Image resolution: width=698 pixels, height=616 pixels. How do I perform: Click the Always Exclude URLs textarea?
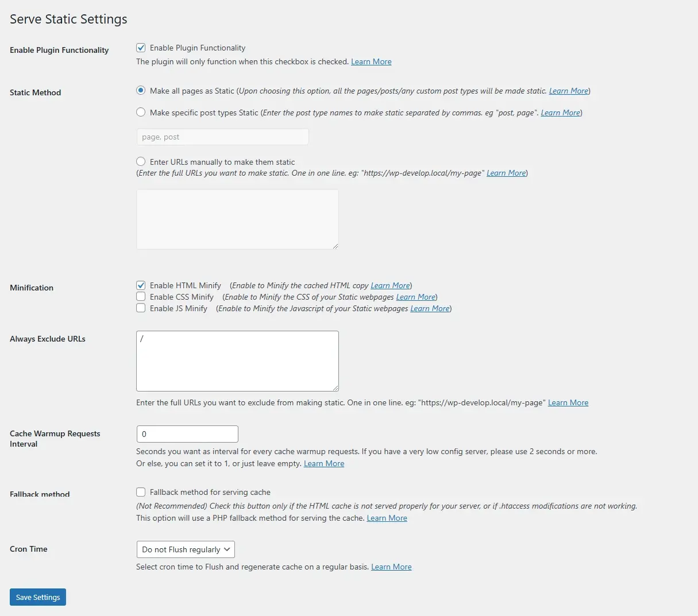click(x=237, y=361)
